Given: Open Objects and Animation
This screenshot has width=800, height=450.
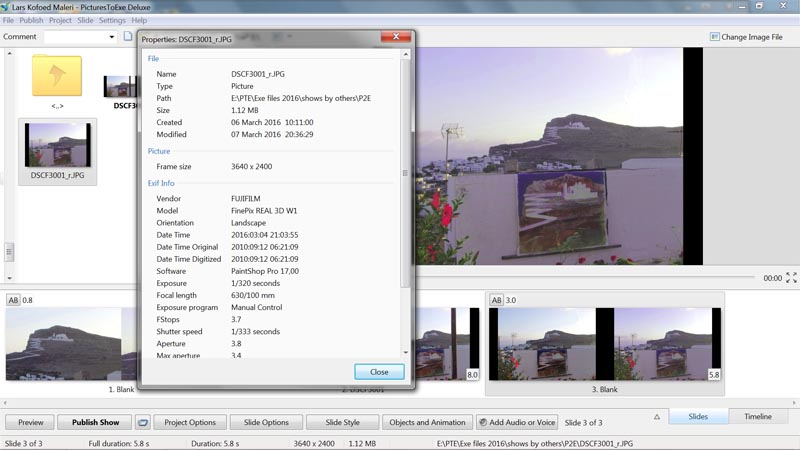Looking at the screenshot, I should tap(427, 422).
